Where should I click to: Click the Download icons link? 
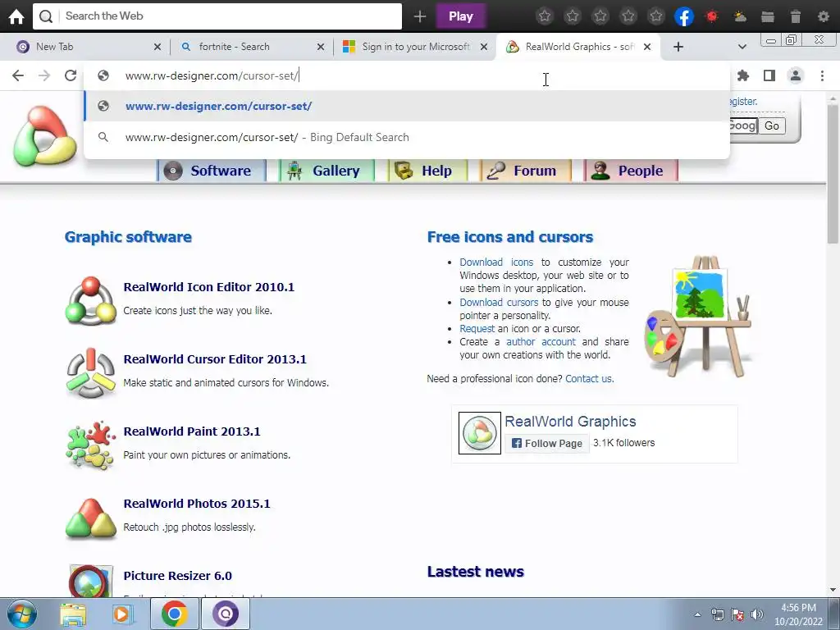tap(496, 262)
